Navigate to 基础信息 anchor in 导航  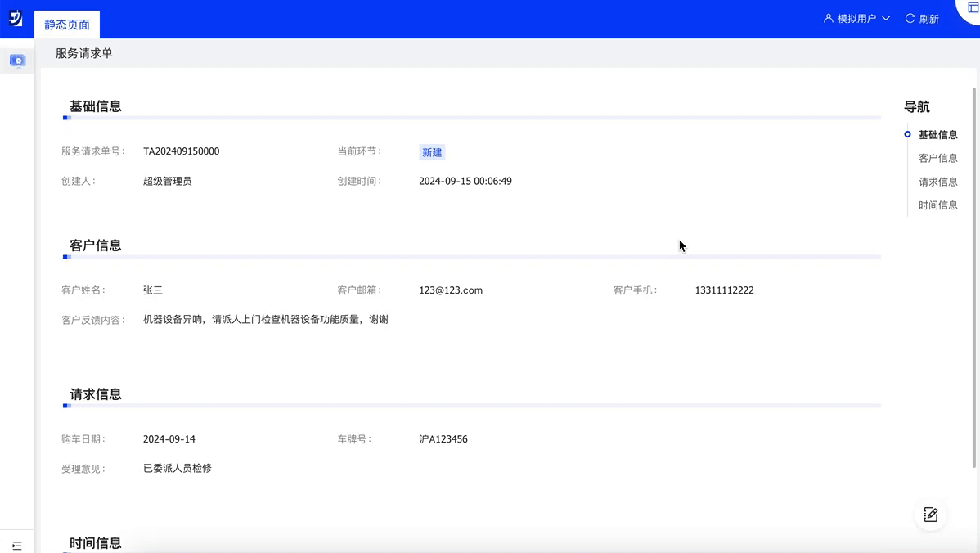pos(937,134)
